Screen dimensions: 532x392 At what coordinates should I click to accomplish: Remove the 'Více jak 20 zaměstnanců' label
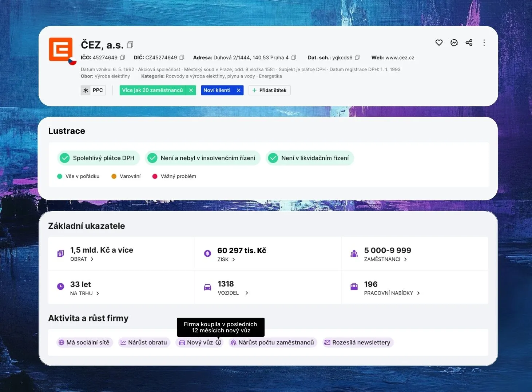click(191, 90)
